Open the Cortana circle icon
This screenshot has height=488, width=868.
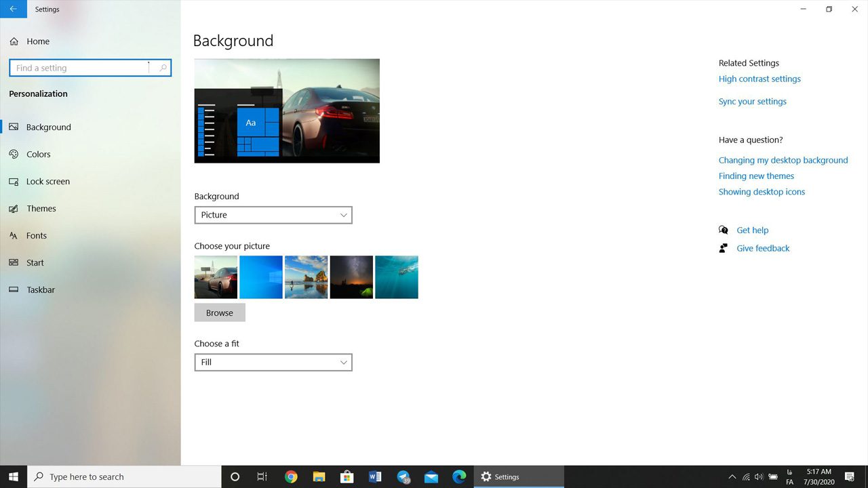coord(235,477)
